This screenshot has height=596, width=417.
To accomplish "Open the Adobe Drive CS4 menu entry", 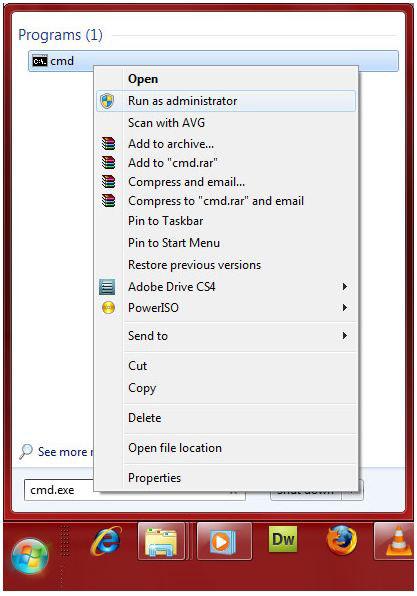I will [x=226, y=287].
